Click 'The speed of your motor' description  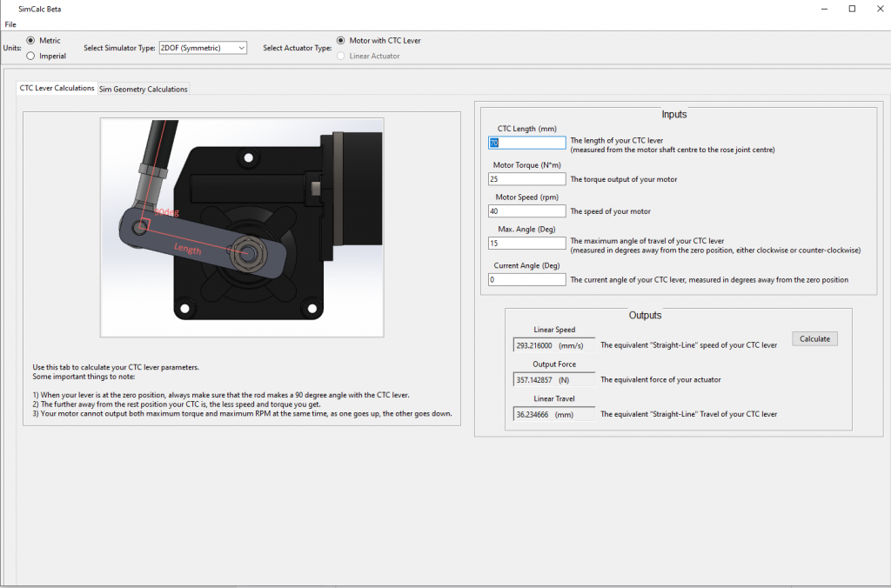tap(610, 211)
